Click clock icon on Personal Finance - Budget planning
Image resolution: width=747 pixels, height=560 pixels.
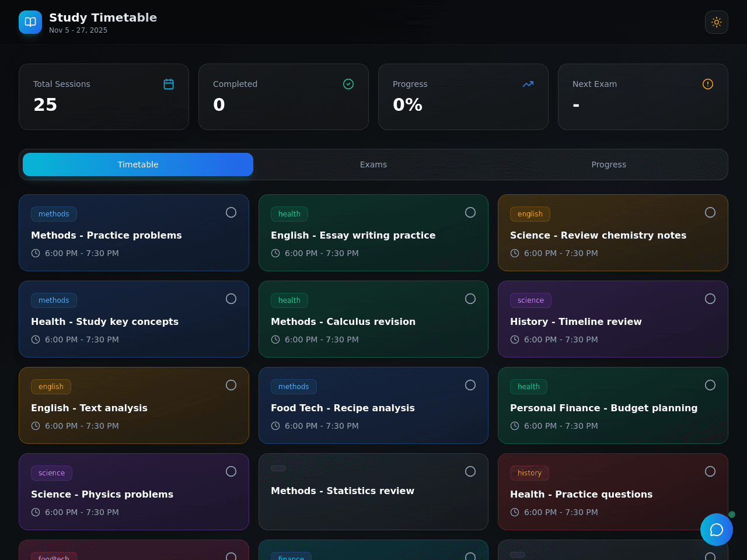tap(515, 426)
